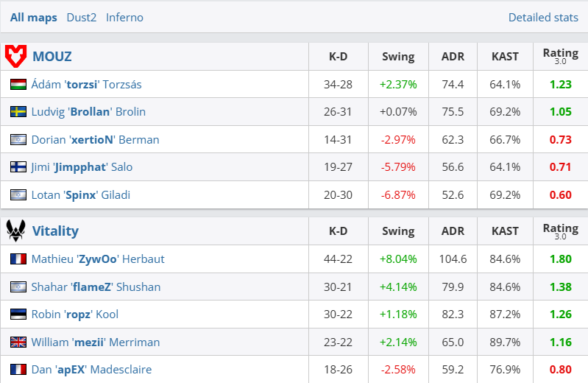
Task: Open the Detailed stats link
Action: click(543, 17)
